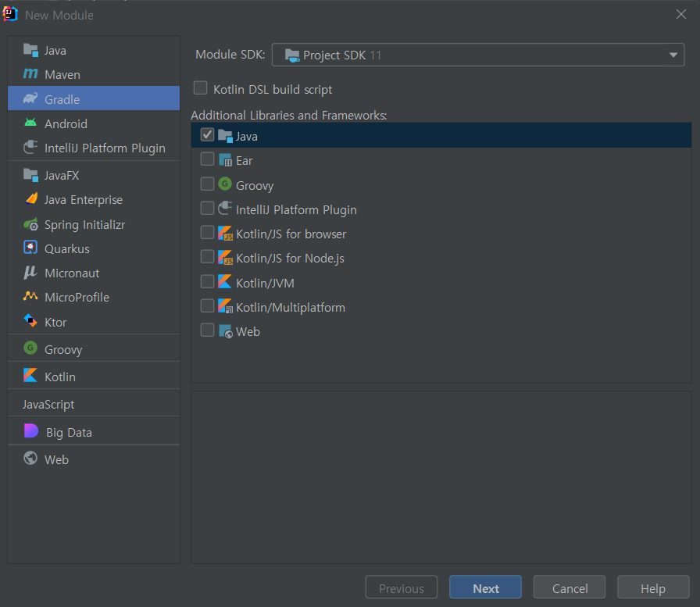700x607 pixels.
Task: Click the Spring Initializr leaf icon
Action: coord(30,224)
